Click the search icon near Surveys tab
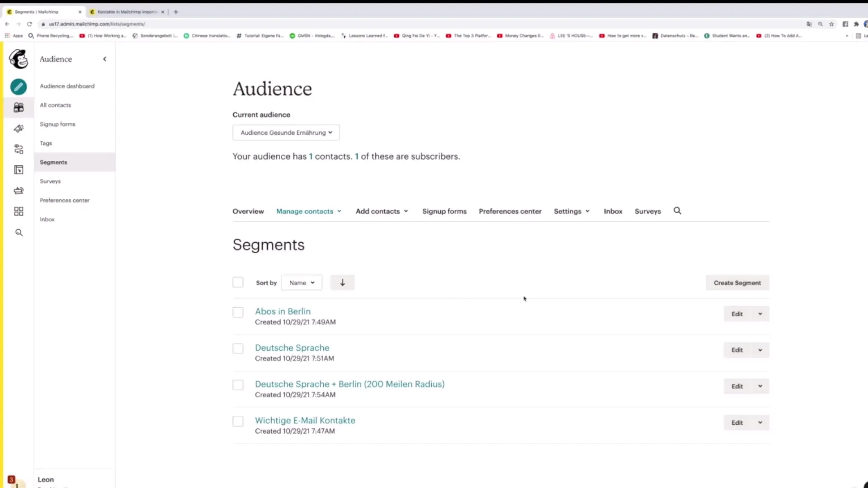 677,211
